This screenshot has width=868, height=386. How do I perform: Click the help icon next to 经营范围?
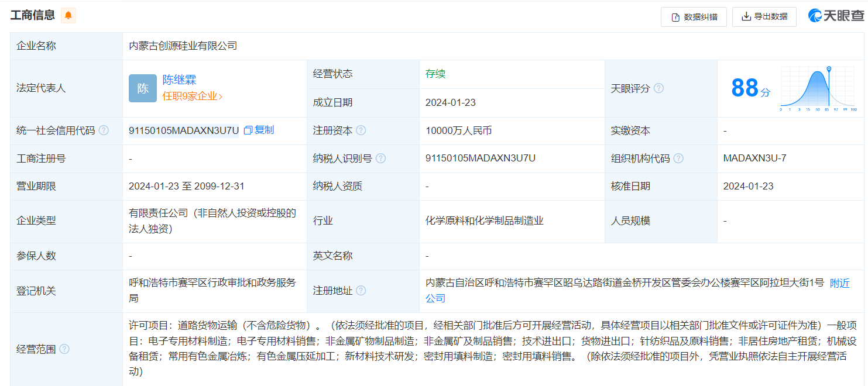64,349
